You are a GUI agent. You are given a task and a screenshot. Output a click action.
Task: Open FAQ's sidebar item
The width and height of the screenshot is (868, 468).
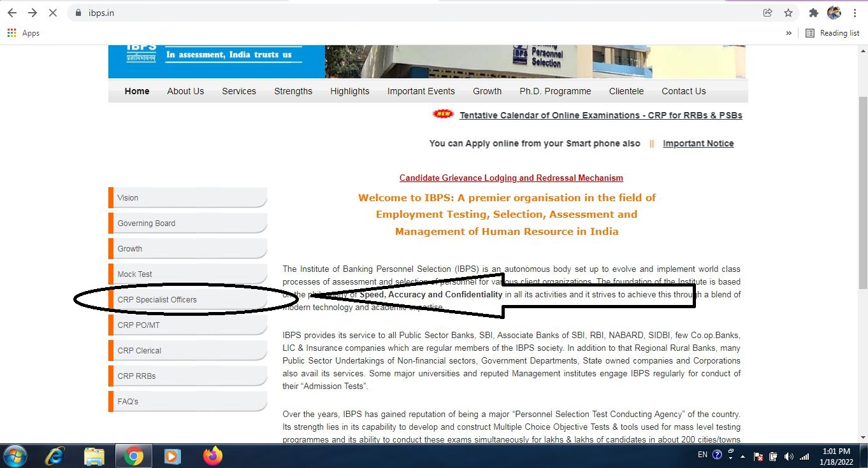187,401
